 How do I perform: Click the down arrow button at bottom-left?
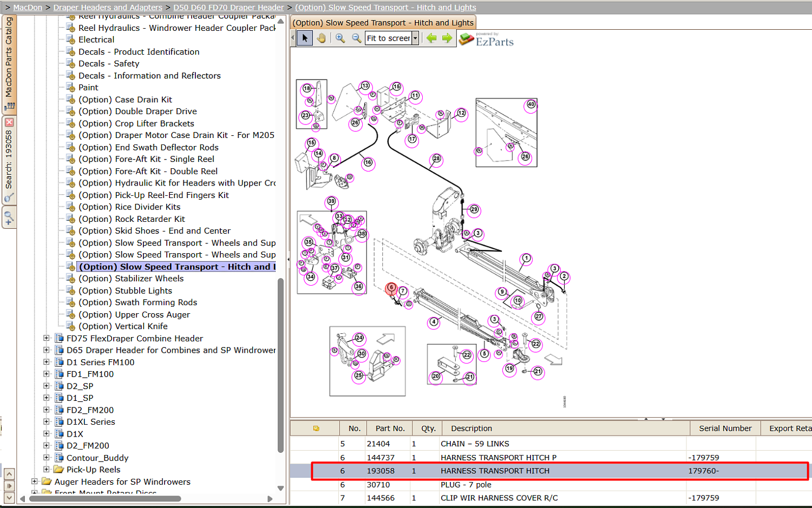click(9, 497)
